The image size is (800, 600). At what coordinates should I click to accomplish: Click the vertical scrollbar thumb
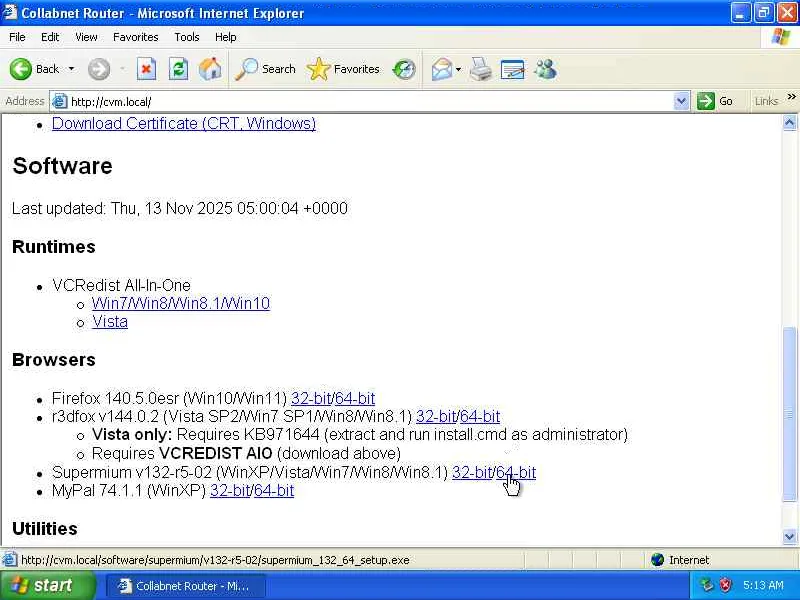pos(789,414)
